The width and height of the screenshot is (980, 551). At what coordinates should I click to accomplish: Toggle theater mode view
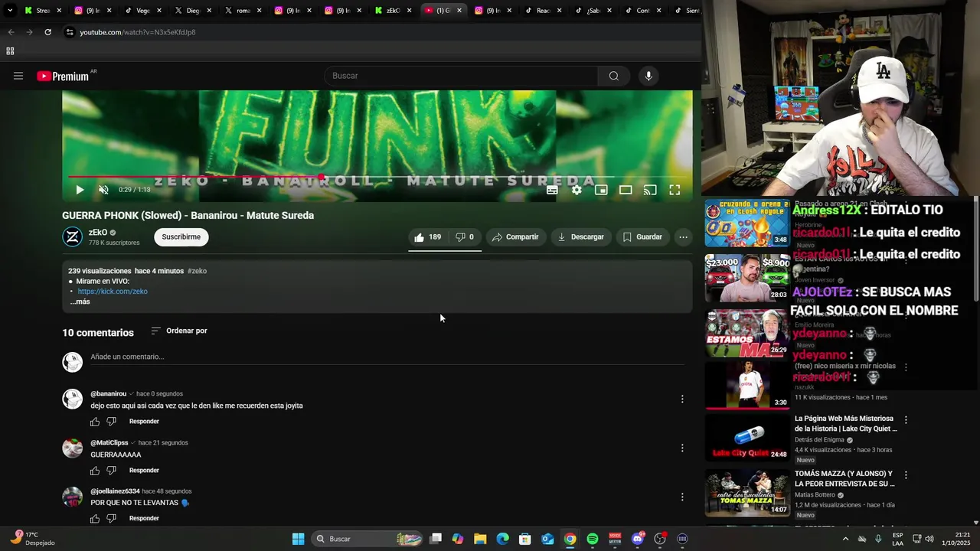click(626, 190)
